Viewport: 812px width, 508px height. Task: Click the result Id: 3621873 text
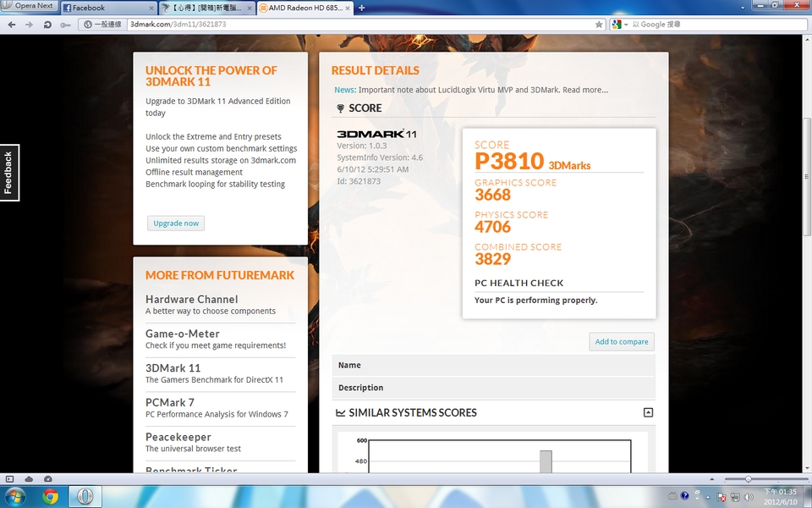coord(359,181)
